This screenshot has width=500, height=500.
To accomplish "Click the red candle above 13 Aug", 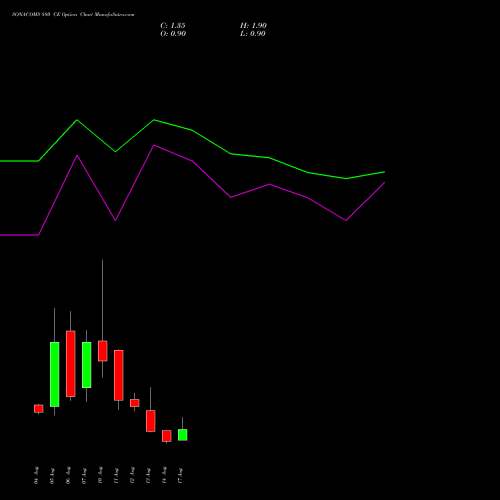I will coord(151,421).
